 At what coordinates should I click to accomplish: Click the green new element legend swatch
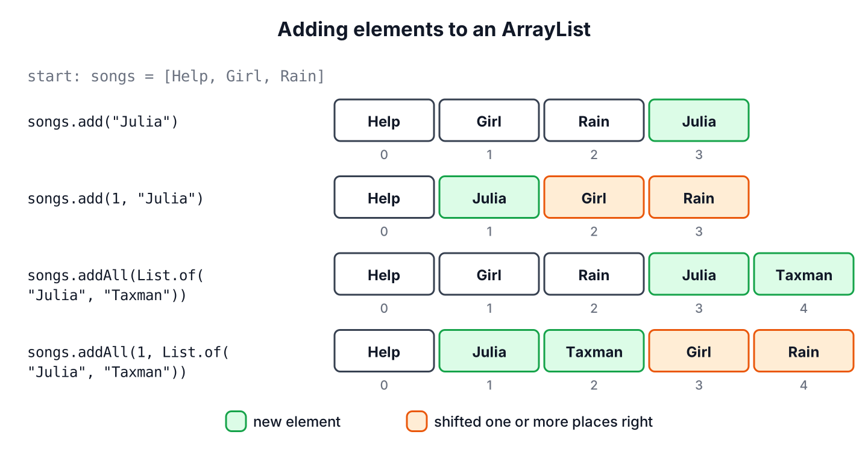click(236, 421)
